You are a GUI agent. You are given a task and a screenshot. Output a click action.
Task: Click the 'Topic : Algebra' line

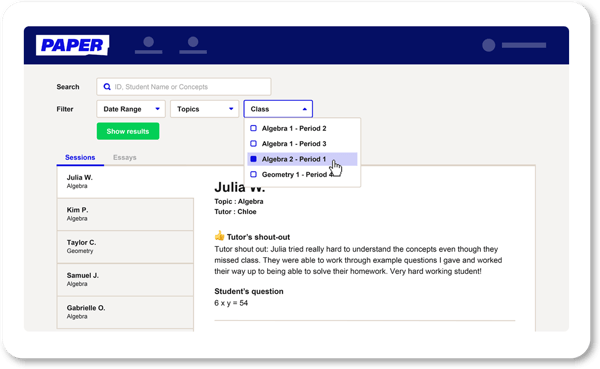pos(239,201)
